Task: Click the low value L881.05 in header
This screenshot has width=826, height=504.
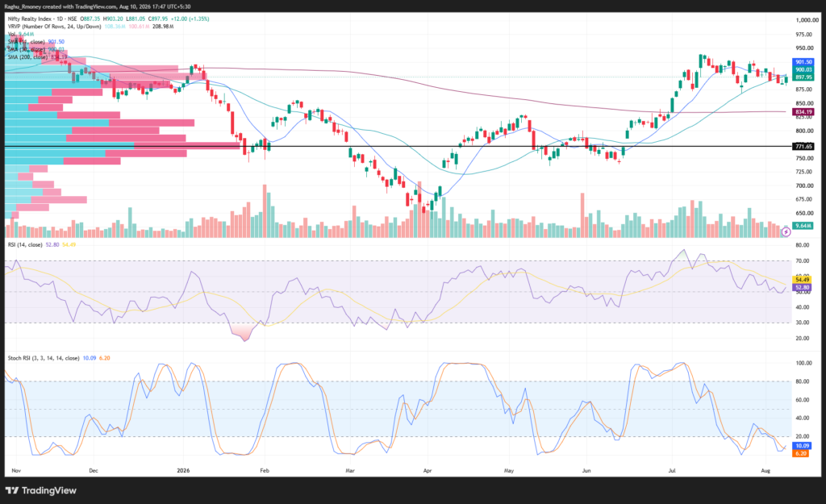Action: click(136, 19)
